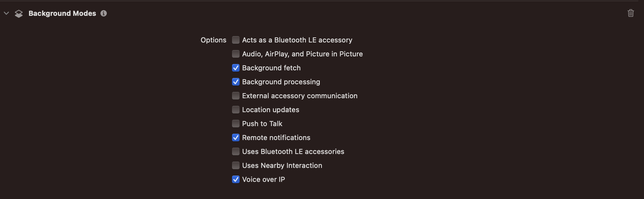The image size is (644, 199).
Task: Click the stacked layers capability icon
Action: (19, 14)
